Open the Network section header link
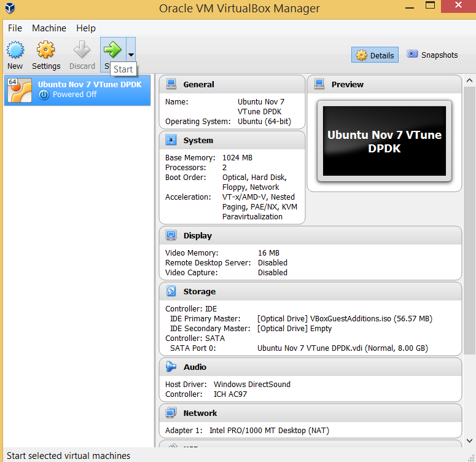 click(x=200, y=413)
